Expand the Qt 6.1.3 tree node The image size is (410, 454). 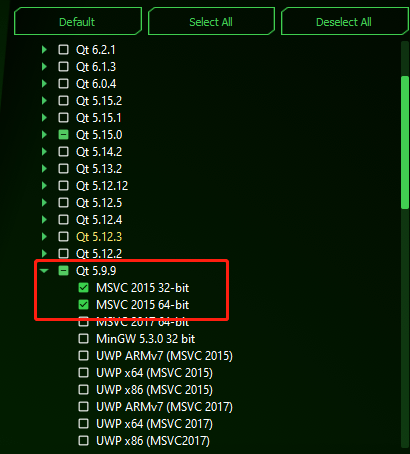click(44, 67)
